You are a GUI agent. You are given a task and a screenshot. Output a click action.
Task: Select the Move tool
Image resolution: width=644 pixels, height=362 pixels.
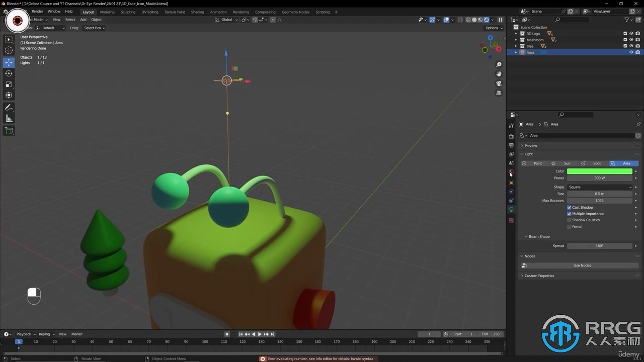pyautogui.click(x=9, y=62)
